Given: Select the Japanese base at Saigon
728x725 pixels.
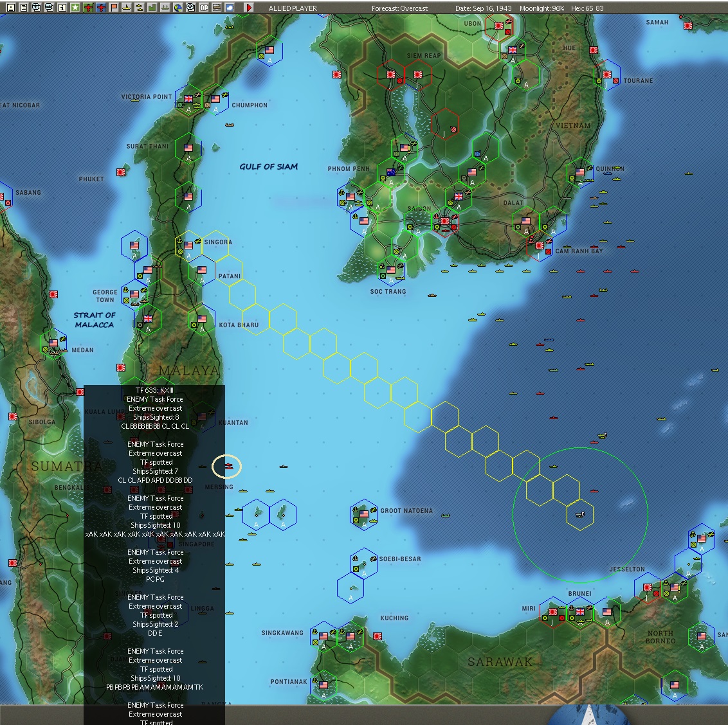Looking at the screenshot, I should pos(445,221).
